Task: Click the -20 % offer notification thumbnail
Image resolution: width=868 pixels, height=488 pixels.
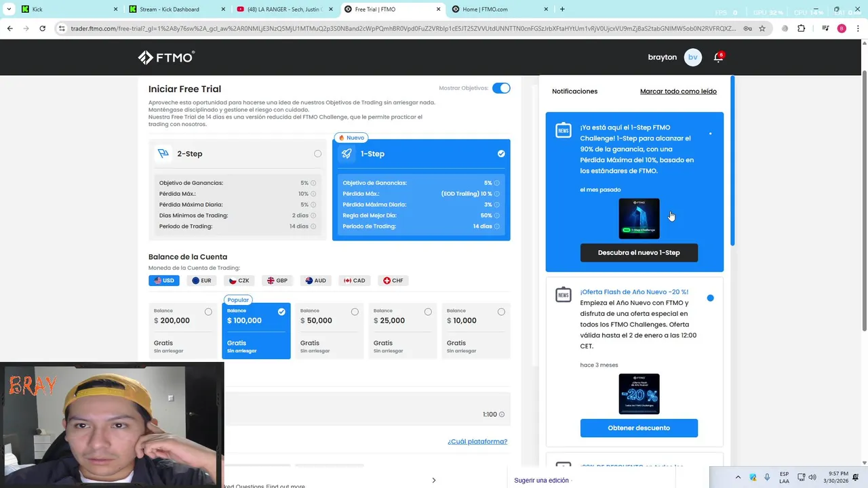Action: pyautogui.click(x=639, y=394)
